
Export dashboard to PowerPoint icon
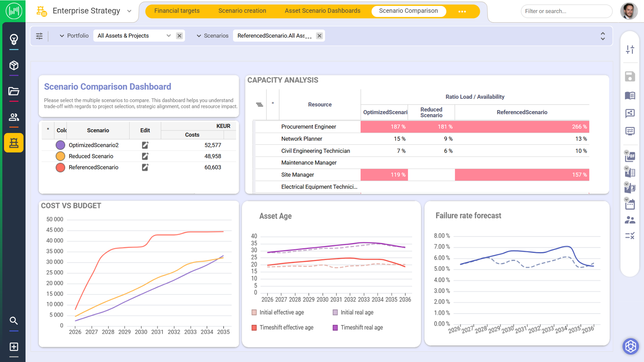click(x=630, y=188)
